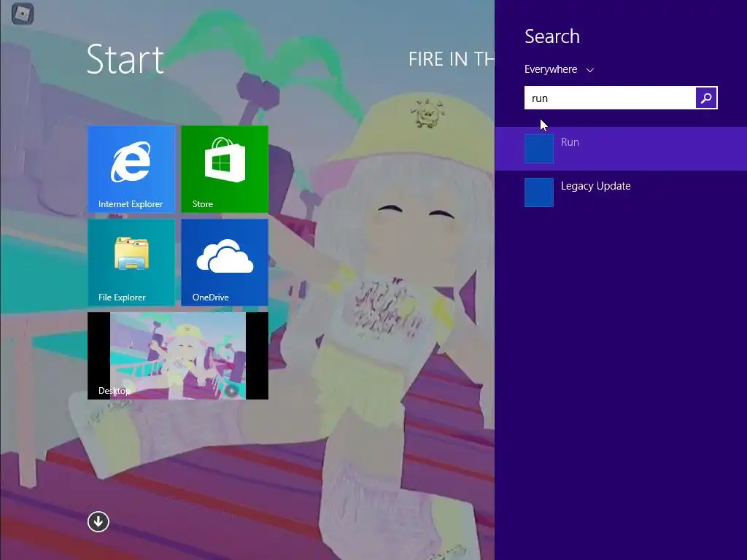Viewport: 747px width, 560px height.
Task: Show all apps with down arrow button
Action: pos(98,521)
